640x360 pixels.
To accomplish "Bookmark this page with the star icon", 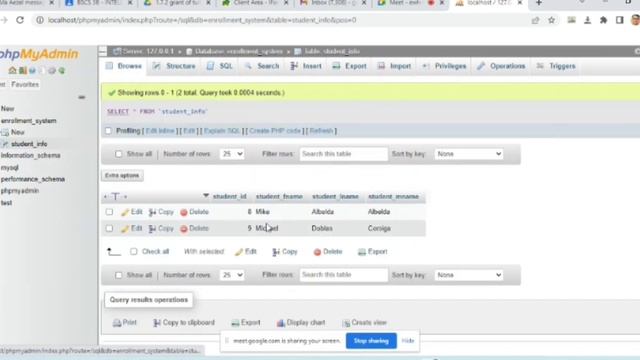I will point(551,20).
